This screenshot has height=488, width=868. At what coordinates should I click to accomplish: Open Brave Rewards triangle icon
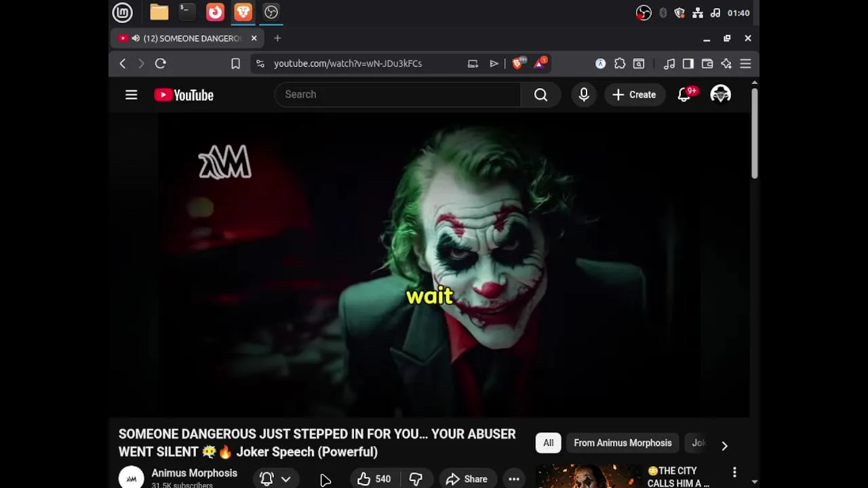[540, 63]
